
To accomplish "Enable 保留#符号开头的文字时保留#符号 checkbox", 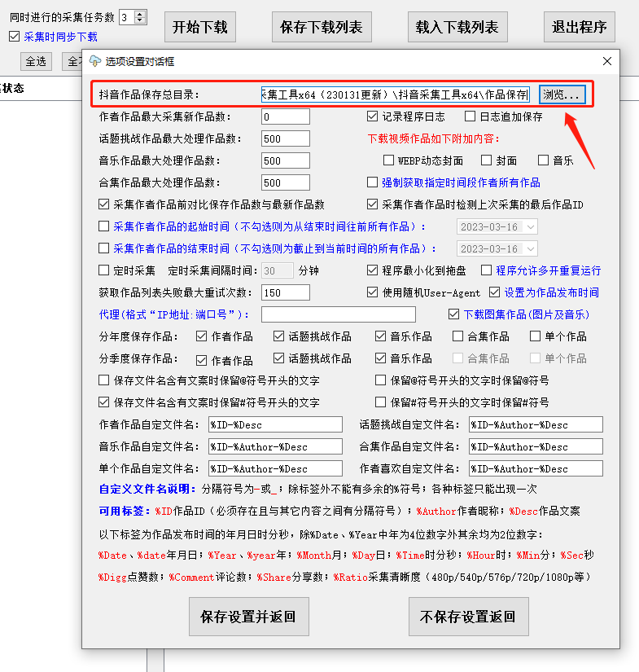I will (x=380, y=402).
